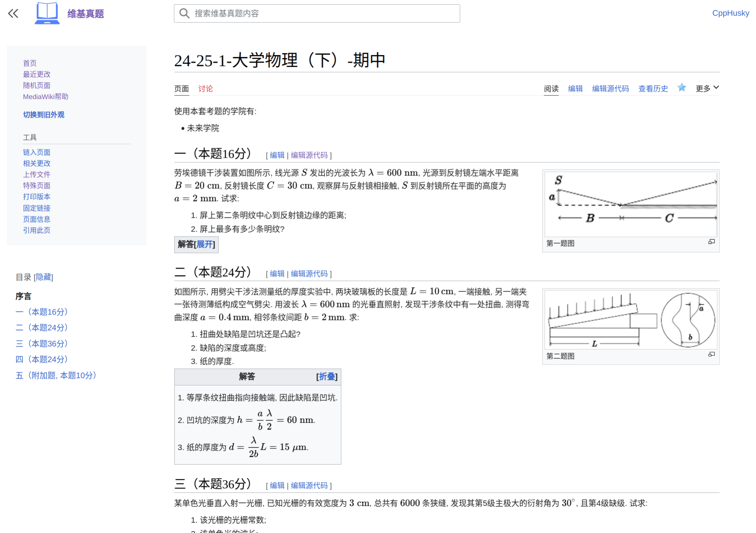This screenshot has width=756, height=533.
Task: Click 编辑源代码 tab at page top
Action: click(x=610, y=89)
